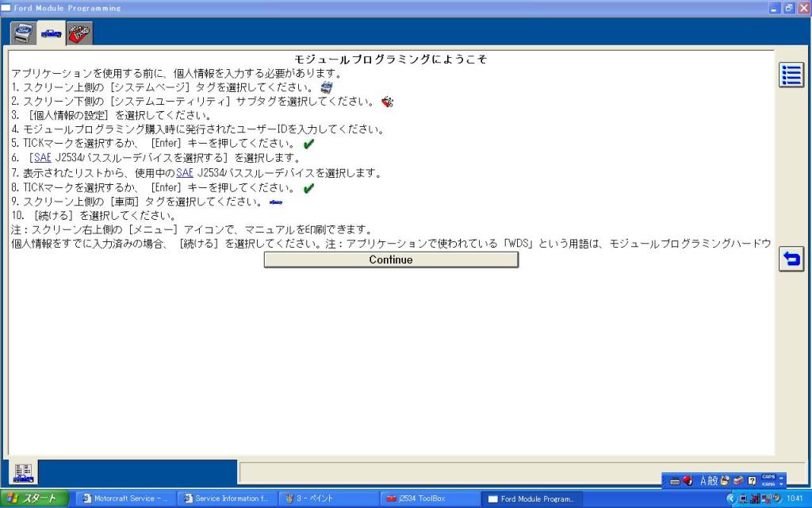Open the Ford system page tab
This screenshot has height=508, width=812.
point(23,33)
